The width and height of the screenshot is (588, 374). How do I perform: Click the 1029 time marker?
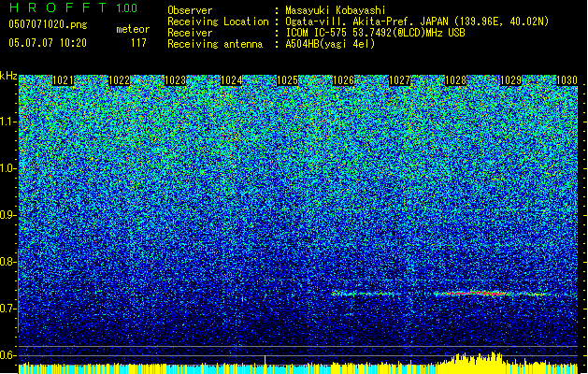pos(511,80)
